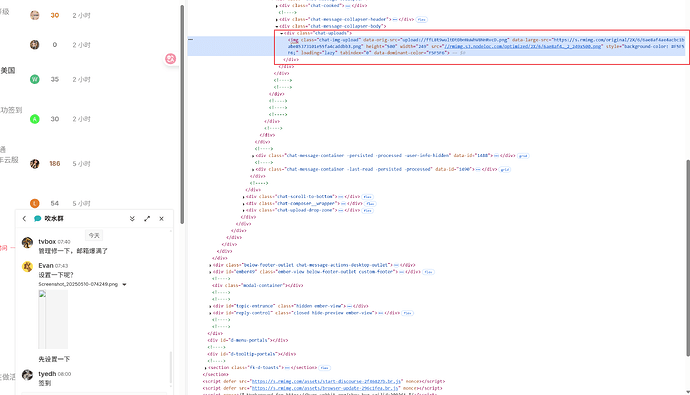Click message text 先设置一下
Viewport: 690px width, 395px height.
(54, 359)
